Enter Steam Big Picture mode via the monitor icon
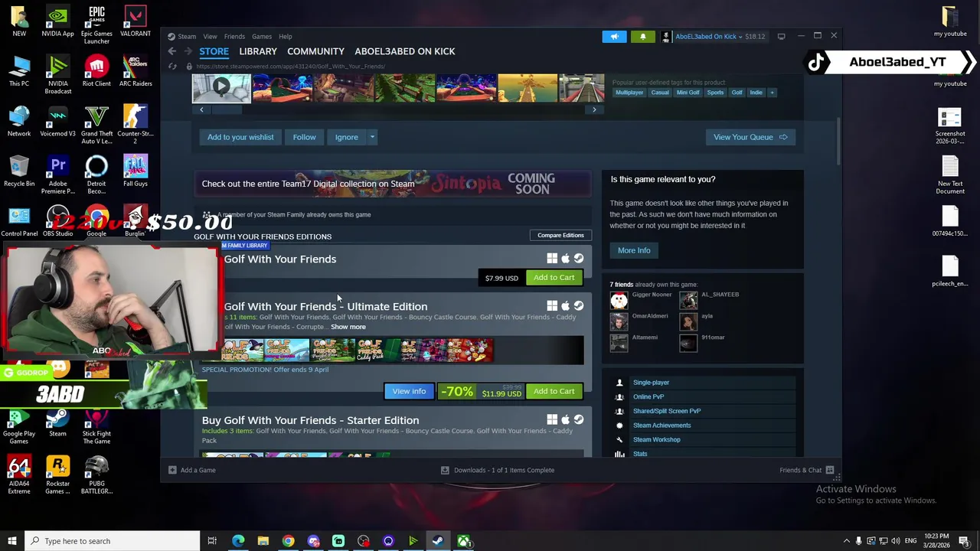 pyautogui.click(x=781, y=36)
